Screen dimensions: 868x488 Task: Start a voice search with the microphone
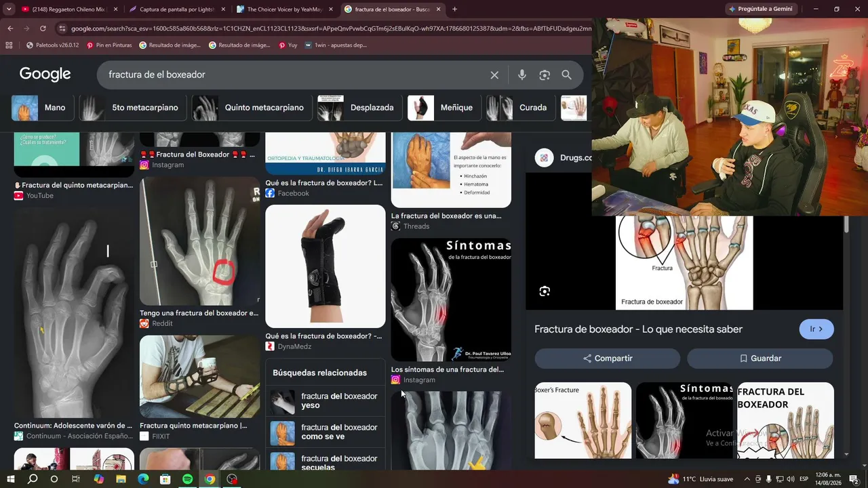[521, 75]
